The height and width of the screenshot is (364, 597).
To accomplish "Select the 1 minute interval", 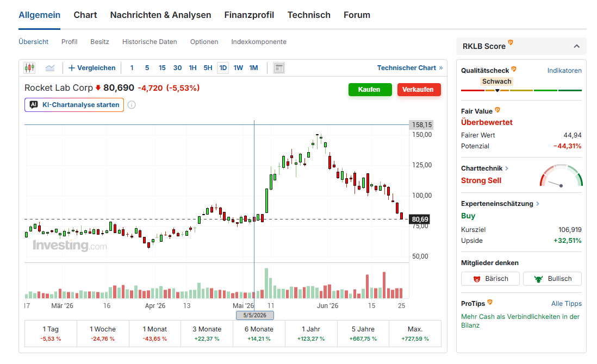I will point(132,68).
